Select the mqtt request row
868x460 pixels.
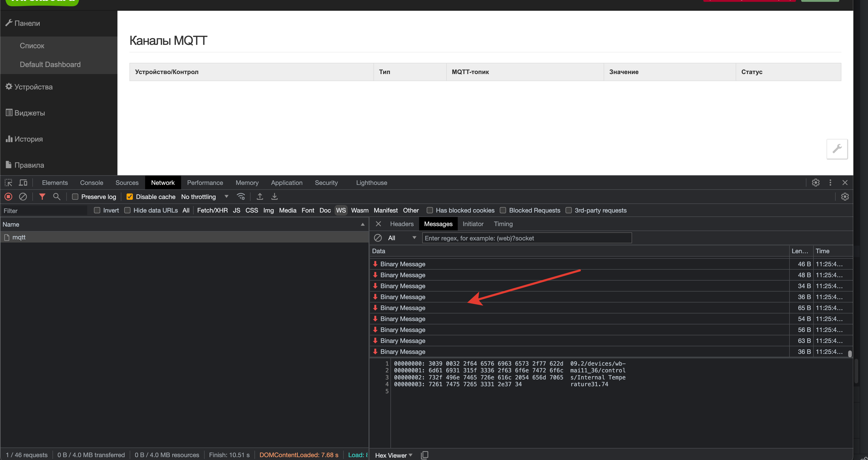[184, 237]
